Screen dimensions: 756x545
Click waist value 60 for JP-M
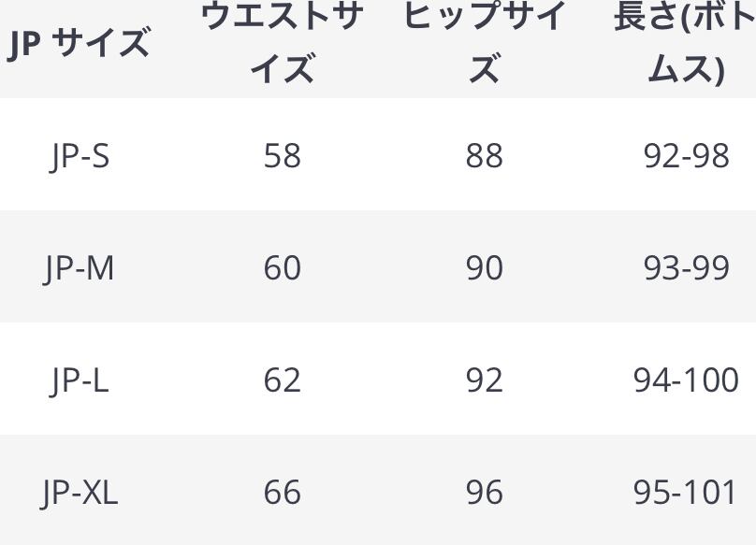(282, 268)
